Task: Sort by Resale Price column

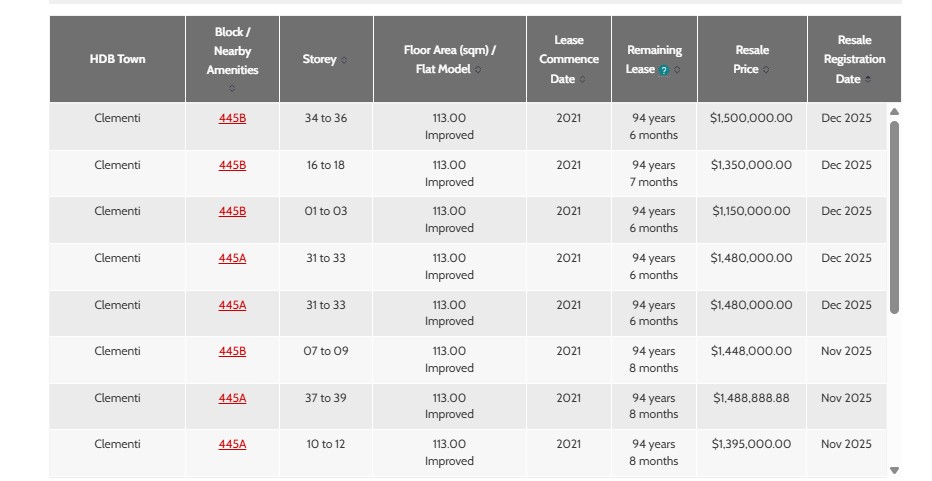Action: (766, 70)
